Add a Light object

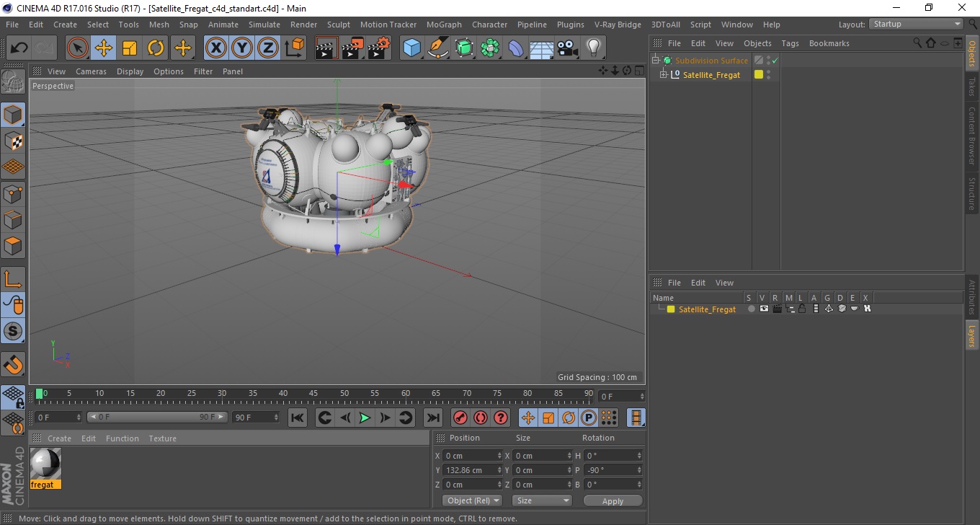593,48
